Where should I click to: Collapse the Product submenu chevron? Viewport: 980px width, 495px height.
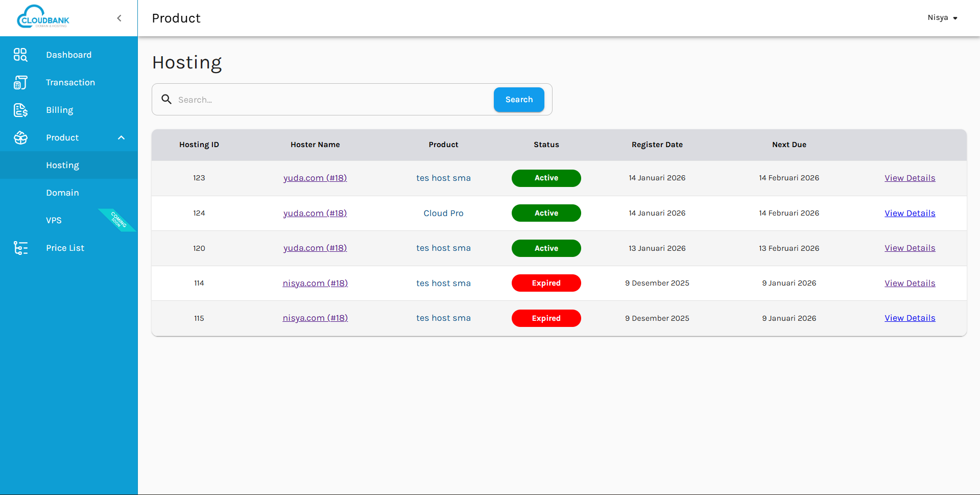click(x=121, y=137)
